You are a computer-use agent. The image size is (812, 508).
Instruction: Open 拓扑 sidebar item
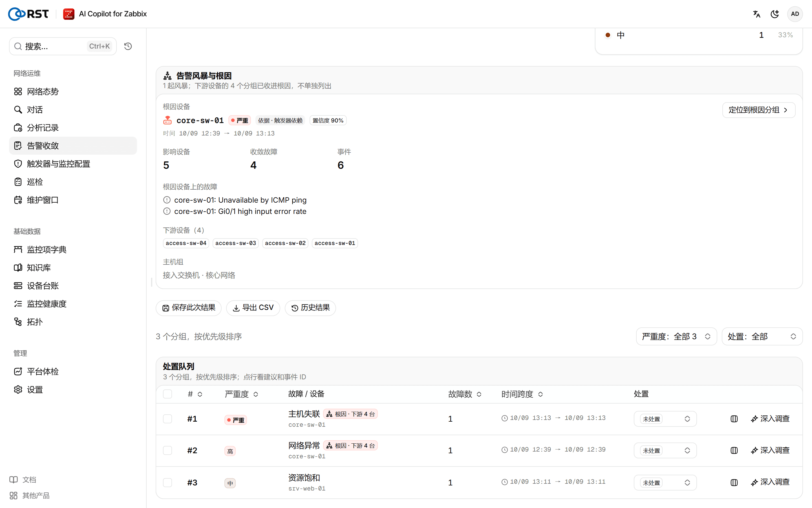(73, 322)
